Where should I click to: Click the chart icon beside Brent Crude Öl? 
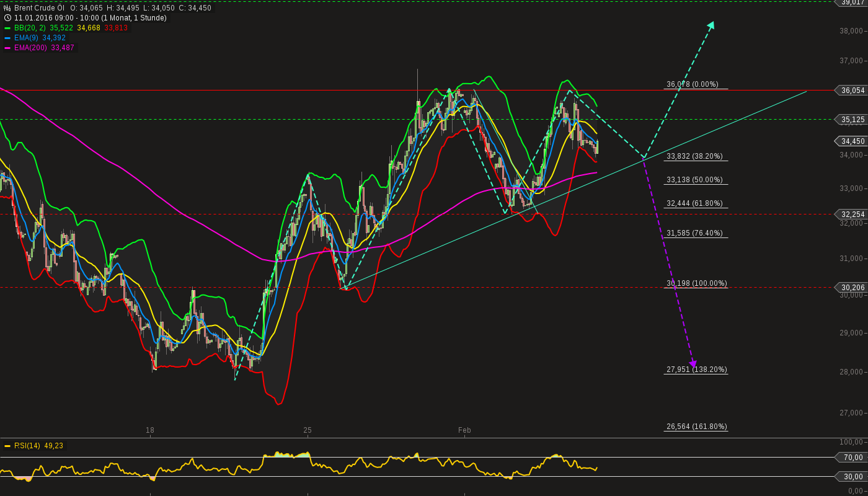[x=7, y=8]
